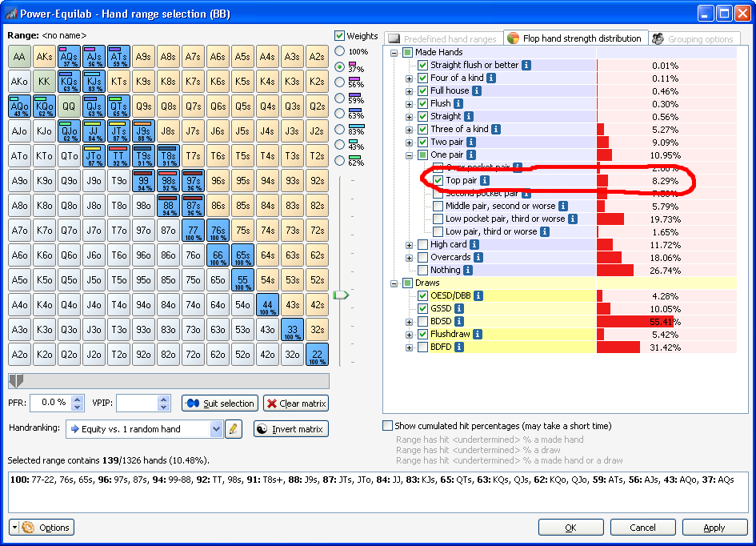The width and height of the screenshot is (756, 546).
Task: Click info icon beside Flush made hand
Action: [458, 104]
